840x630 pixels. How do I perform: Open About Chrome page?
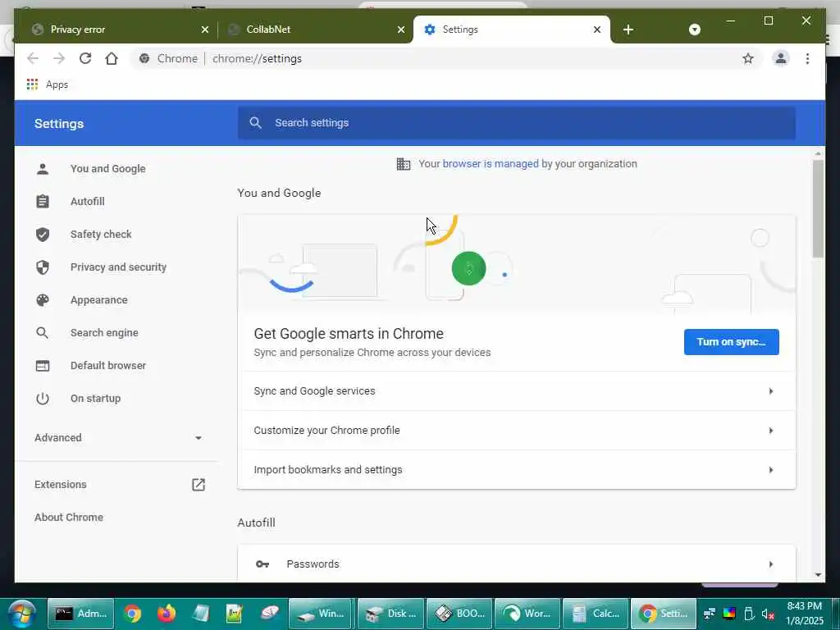69,517
